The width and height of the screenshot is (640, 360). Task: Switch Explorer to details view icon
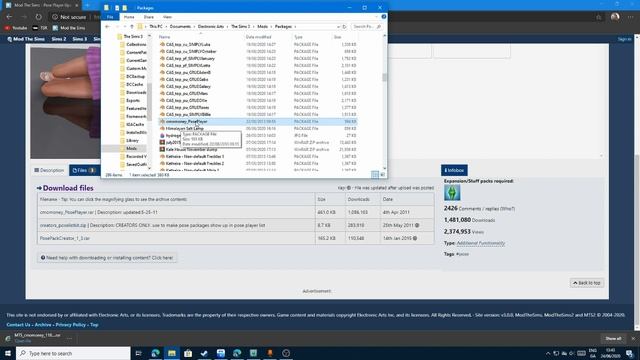pyautogui.click(x=375, y=175)
